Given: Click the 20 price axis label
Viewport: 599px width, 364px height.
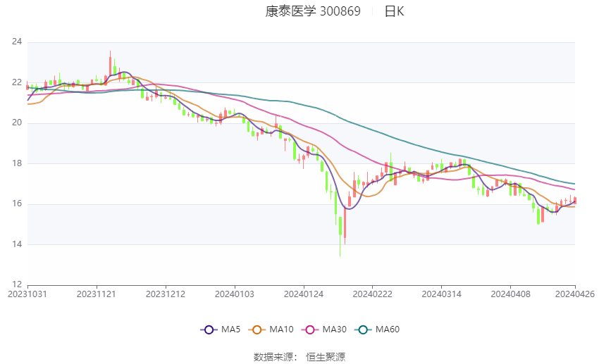Looking at the screenshot, I should (17, 123).
